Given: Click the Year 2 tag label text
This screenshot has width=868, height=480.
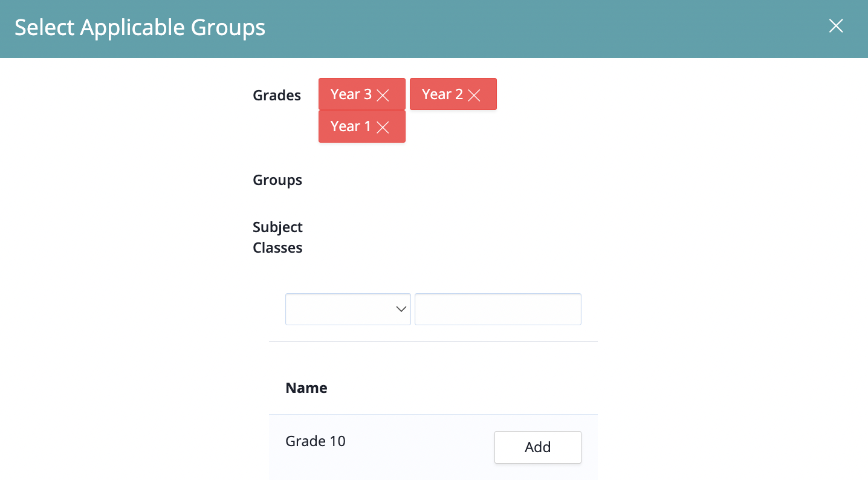Looking at the screenshot, I should [x=442, y=94].
